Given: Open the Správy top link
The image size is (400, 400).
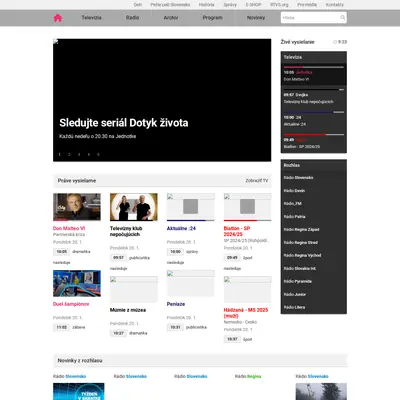Looking at the screenshot, I should 230,5.
